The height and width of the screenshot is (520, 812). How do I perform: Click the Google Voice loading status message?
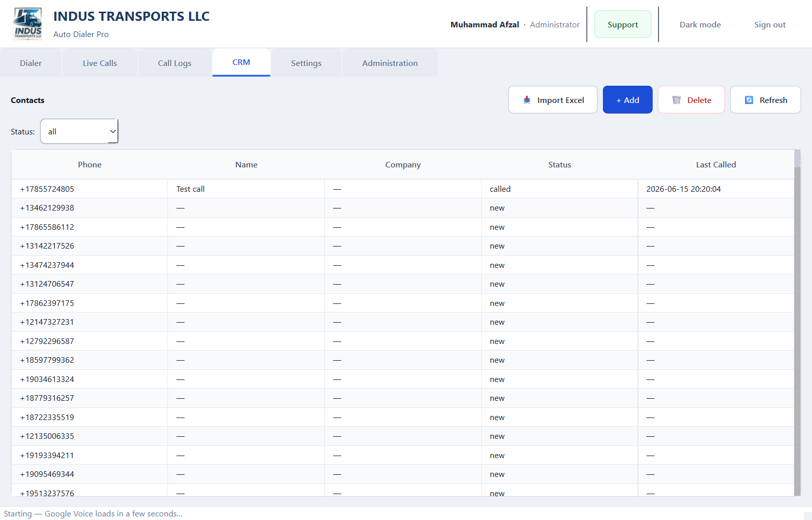click(93, 513)
